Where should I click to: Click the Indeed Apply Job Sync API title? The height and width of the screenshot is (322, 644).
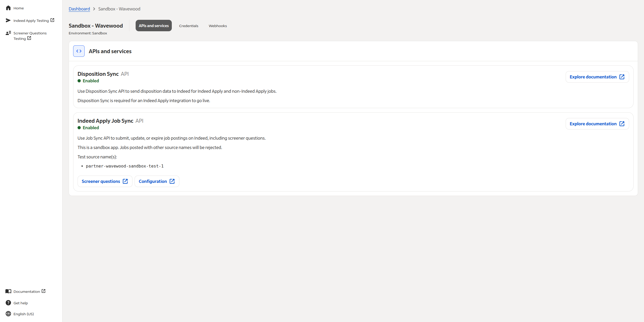click(x=110, y=121)
